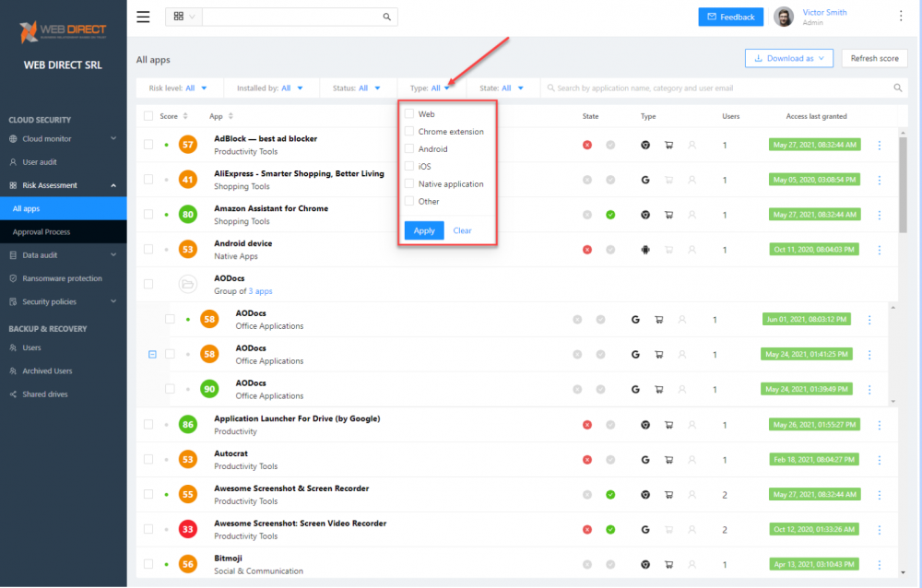Click the Refresh score button
Viewport: 922px width, 588px height.
coord(874,58)
